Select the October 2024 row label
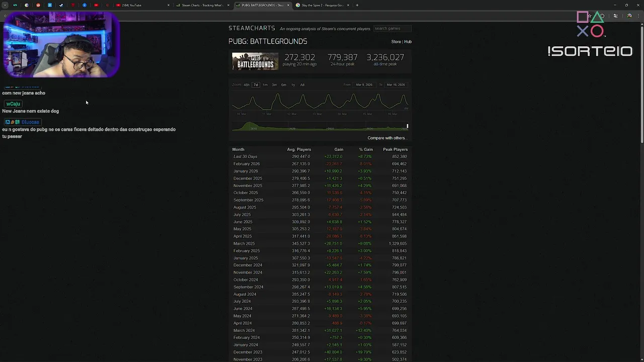Screen dimensions: 644x362 pos(246,280)
